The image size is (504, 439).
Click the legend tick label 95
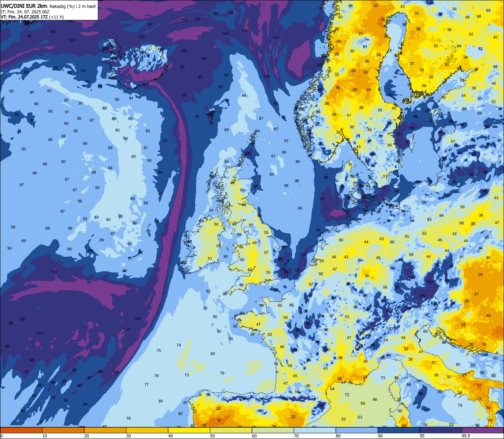pos(422,436)
